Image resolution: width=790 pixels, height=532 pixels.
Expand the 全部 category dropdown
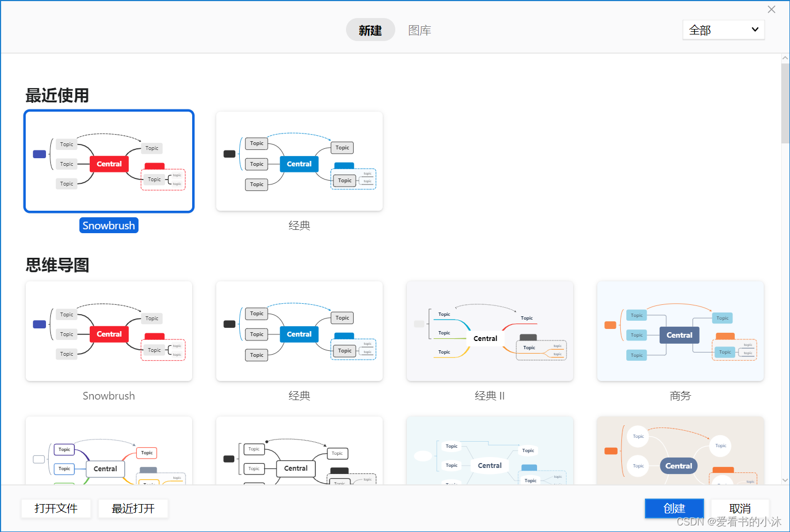click(x=723, y=30)
